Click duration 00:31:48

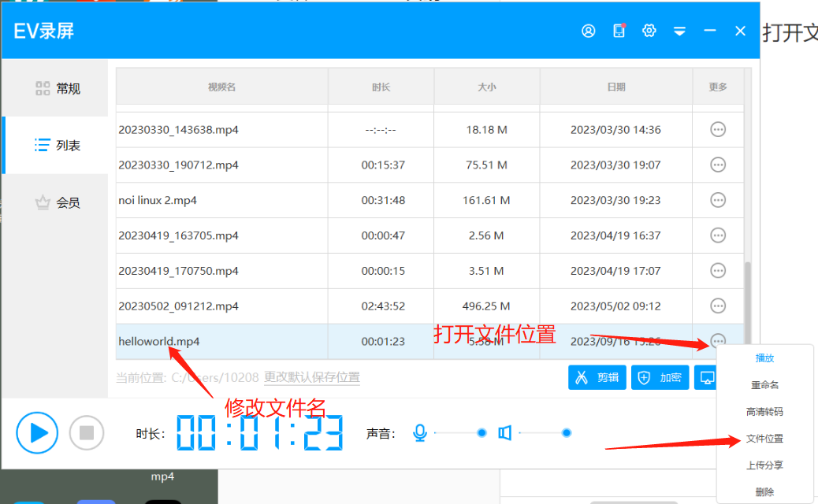pyautogui.click(x=383, y=200)
